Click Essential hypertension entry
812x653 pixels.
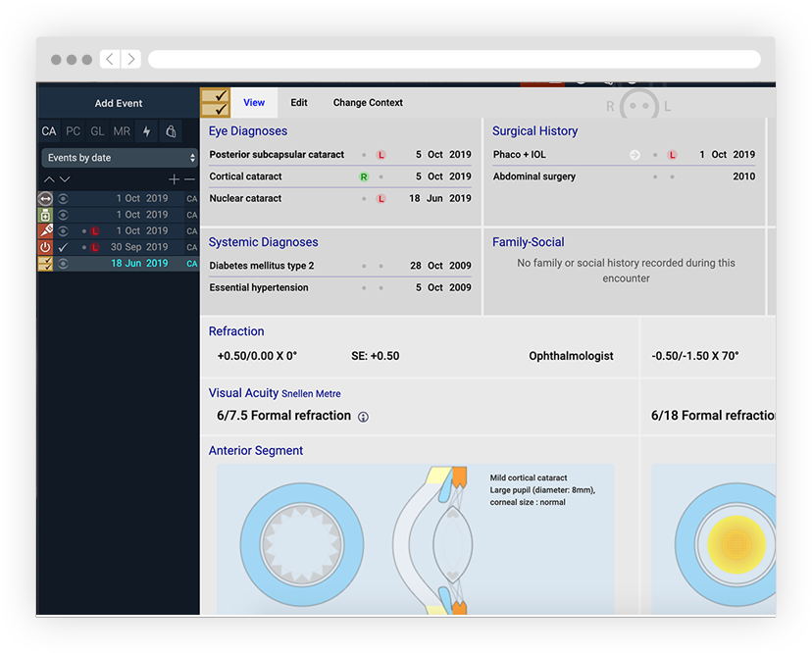pos(259,287)
